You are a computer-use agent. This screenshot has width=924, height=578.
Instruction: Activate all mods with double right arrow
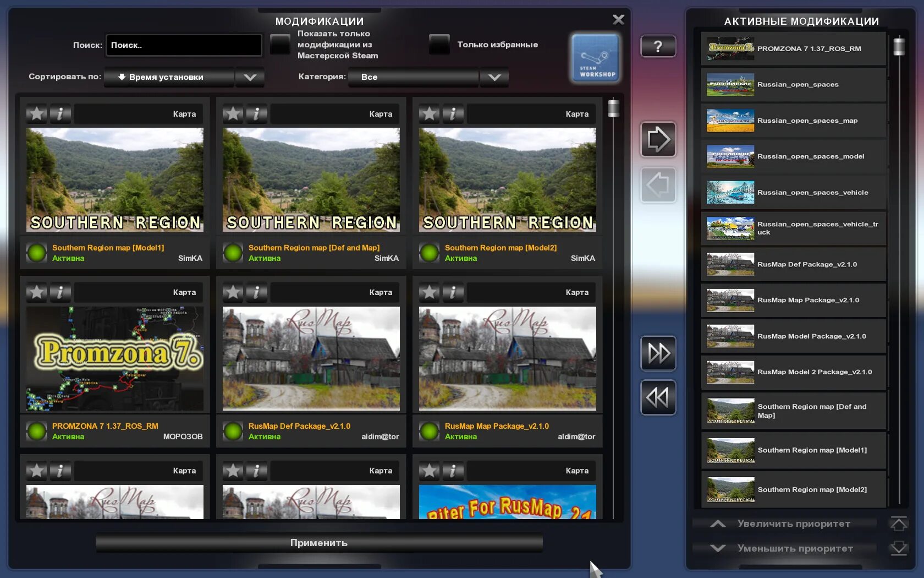tap(658, 353)
